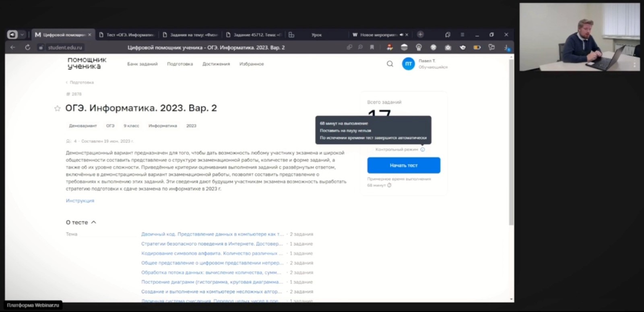Image resolution: width=644 pixels, height=312 pixels.
Task: Click the vertical page scrollbar
Action: point(511,141)
